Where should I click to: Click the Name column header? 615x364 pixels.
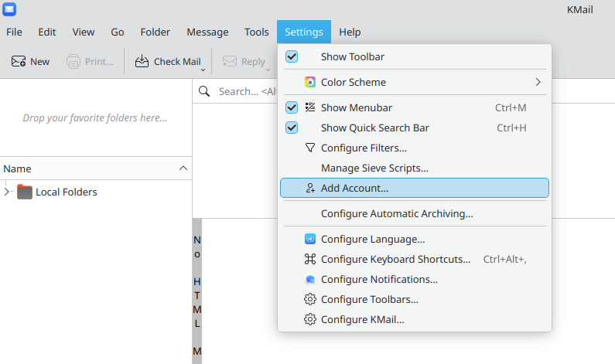96,168
